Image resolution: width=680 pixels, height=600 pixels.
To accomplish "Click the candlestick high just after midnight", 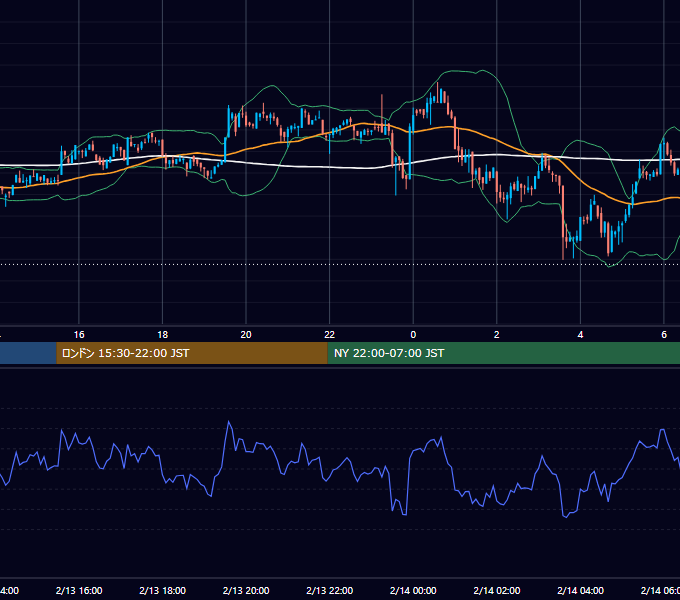I will 438,84.
